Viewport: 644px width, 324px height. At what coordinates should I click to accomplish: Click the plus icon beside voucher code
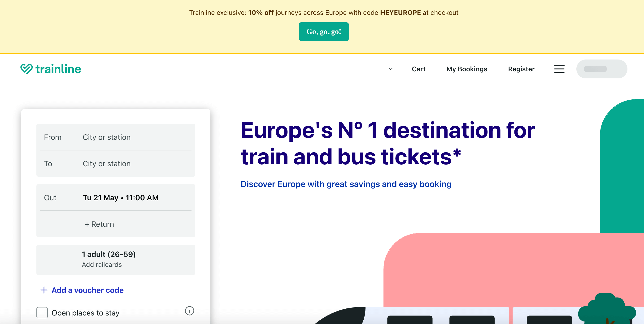click(x=44, y=290)
